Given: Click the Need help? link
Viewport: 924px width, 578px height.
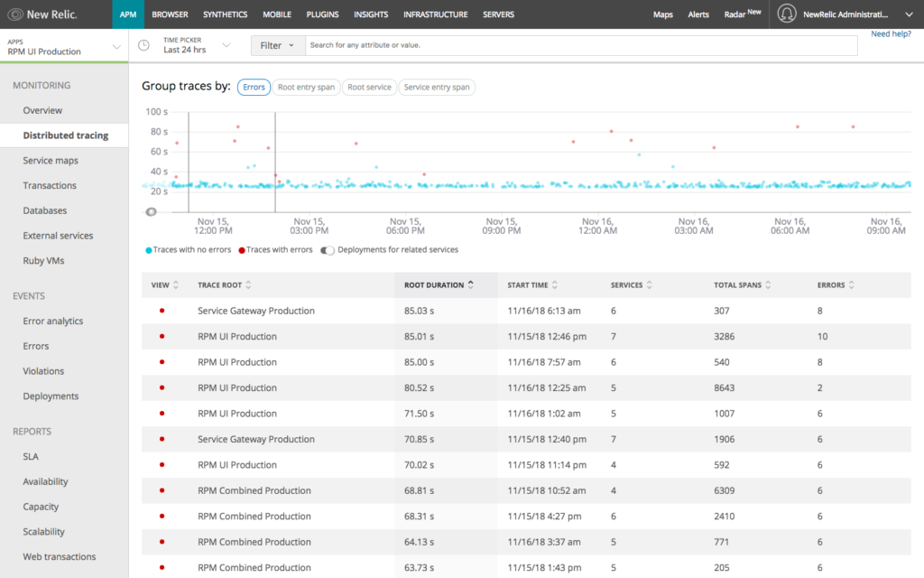Looking at the screenshot, I should click(x=891, y=33).
